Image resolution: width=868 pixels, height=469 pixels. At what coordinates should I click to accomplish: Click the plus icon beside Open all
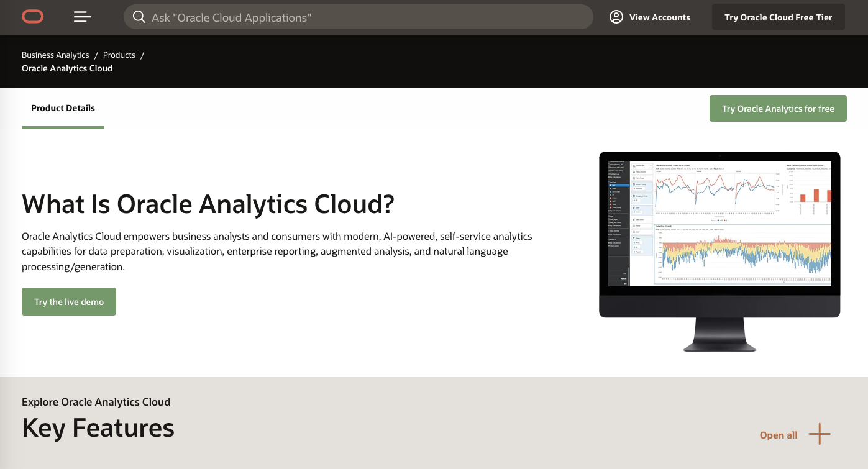coord(820,434)
